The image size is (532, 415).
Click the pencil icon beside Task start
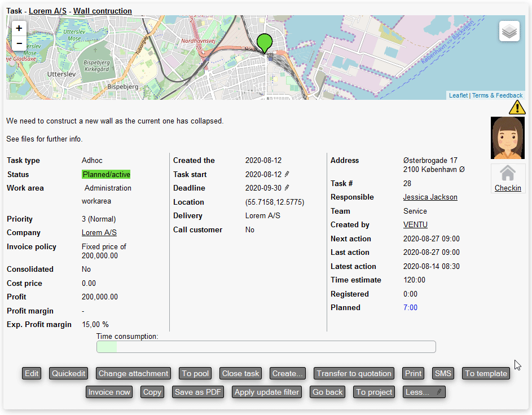(287, 174)
